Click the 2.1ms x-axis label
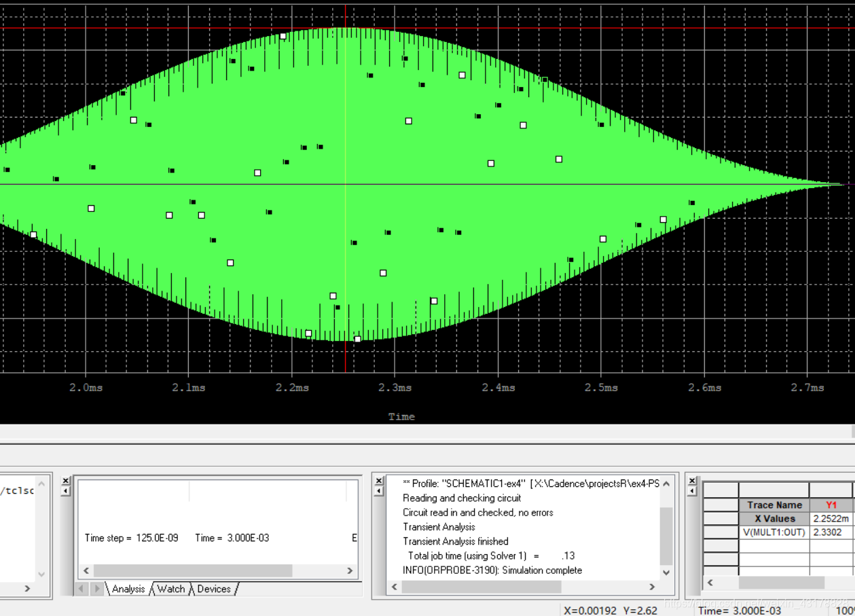Screen dimensions: 855x616 (x=189, y=388)
